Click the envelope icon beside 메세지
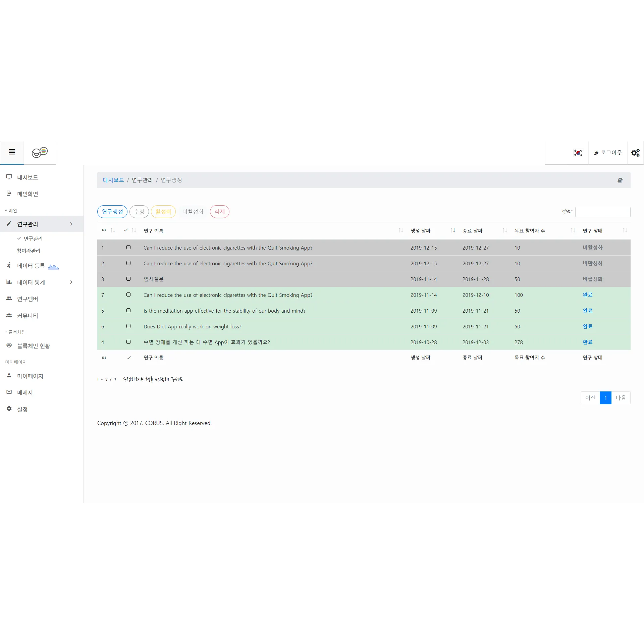 pyautogui.click(x=9, y=392)
